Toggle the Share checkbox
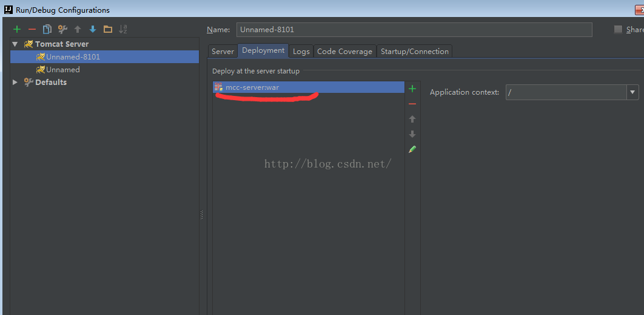The height and width of the screenshot is (315, 644). coord(618,29)
